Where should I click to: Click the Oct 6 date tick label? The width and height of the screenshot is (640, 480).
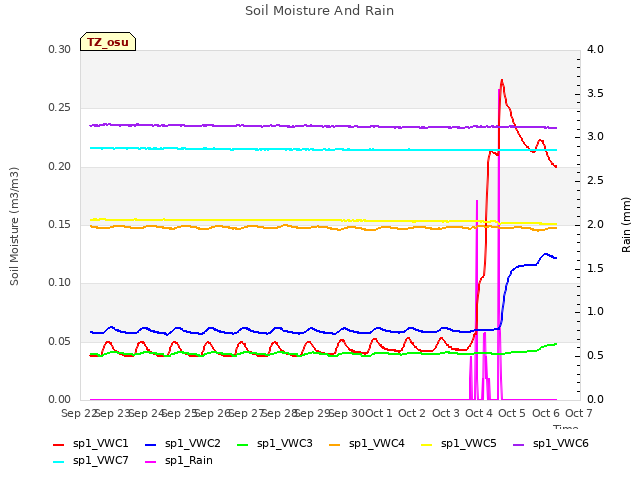coord(546,413)
